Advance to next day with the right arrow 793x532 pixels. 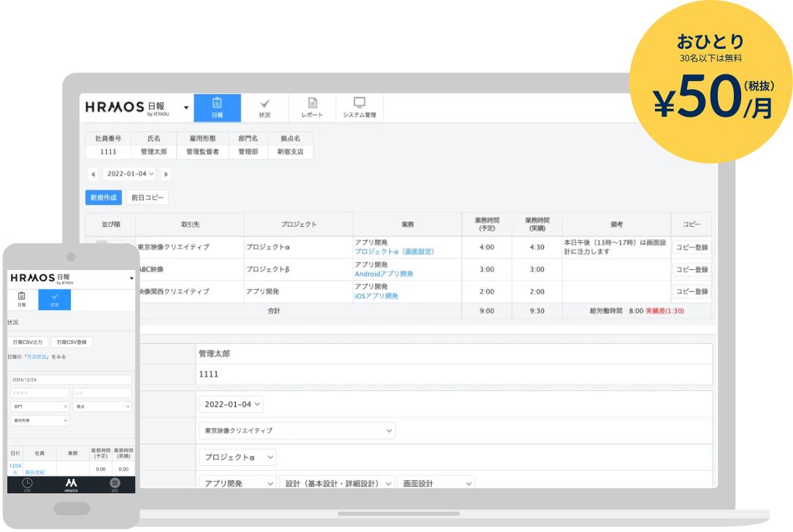(166, 174)
